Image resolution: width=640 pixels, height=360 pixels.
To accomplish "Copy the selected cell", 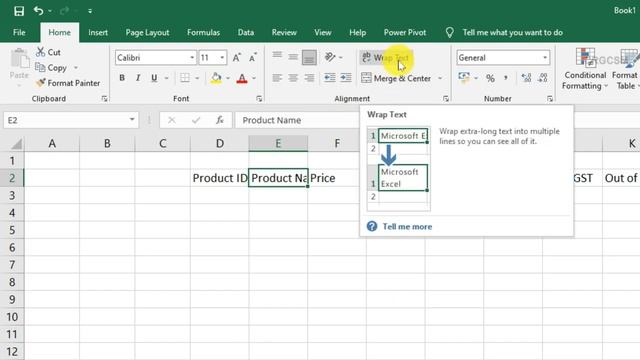I will (x=51, y=68).
